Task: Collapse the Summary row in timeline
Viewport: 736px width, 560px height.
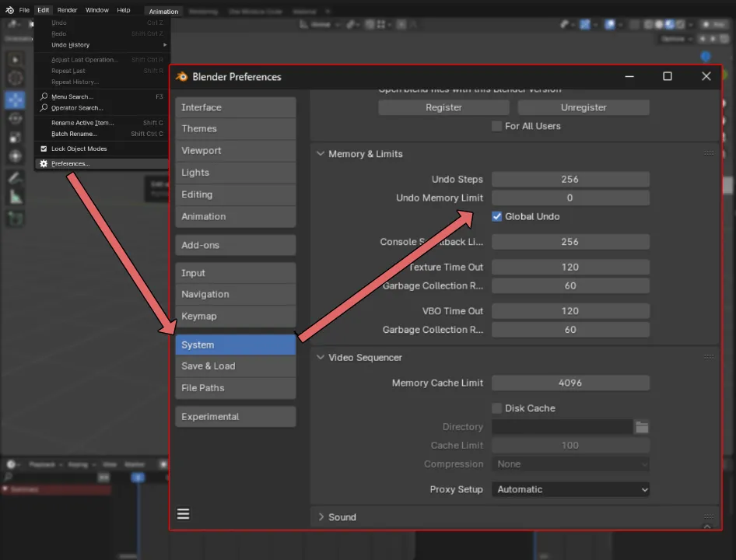Action: (x=5, y=489)
